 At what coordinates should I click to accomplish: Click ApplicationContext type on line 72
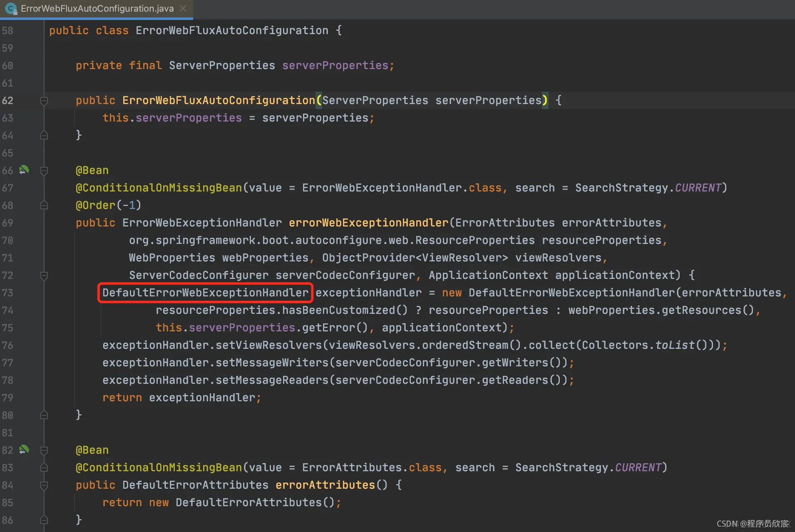tap(488, 275)
